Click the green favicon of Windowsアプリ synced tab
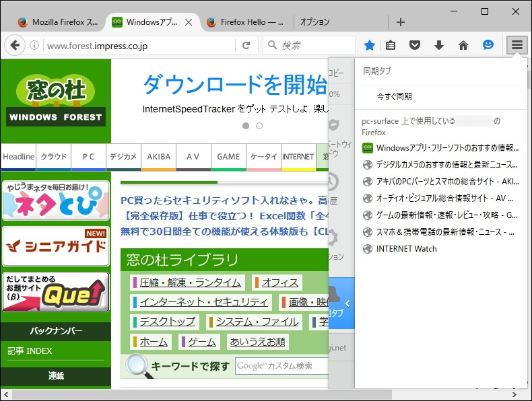Screen dimensions: 532x401 coord(368,148)
